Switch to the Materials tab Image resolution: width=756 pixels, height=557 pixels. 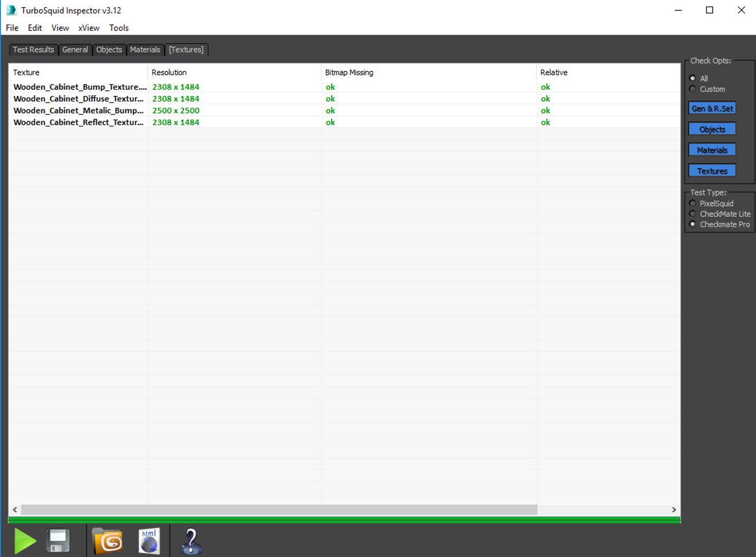(x=145, y=50)
